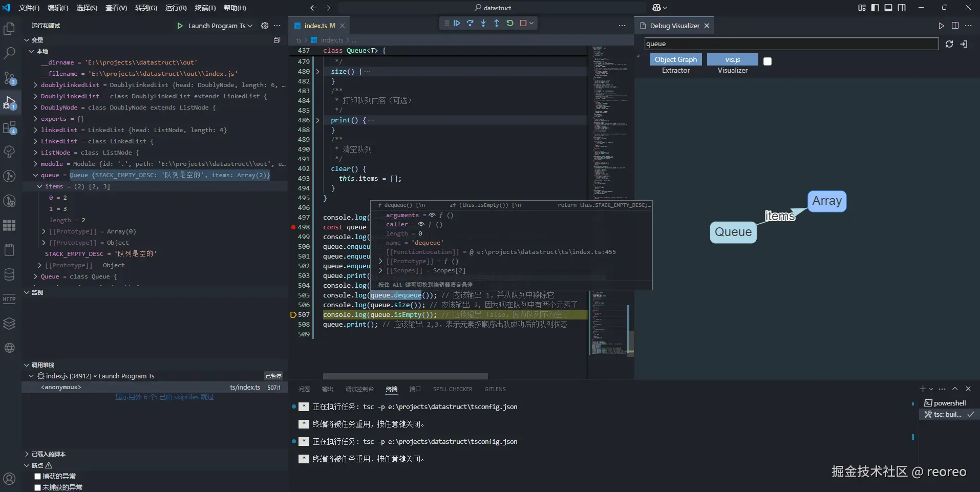980x492 pixels.
Task: Enable the 捕获的异常 breakpoint checkbox
Action: tap(37, 477)
